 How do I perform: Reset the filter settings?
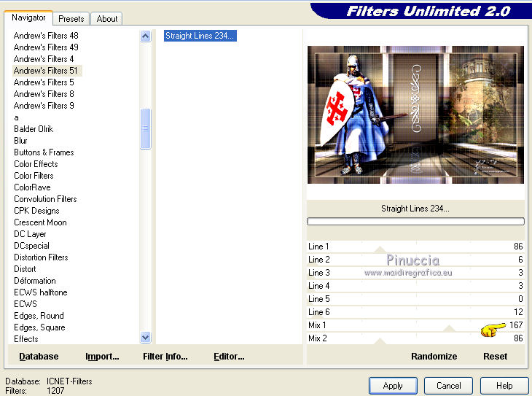(x=495, y=357)
